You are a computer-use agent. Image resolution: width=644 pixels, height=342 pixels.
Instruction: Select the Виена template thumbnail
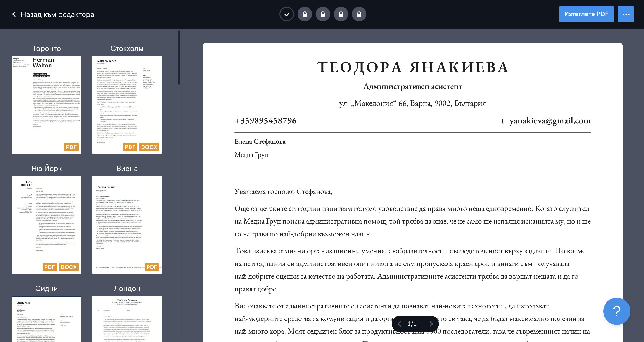[x=127, y=225]
